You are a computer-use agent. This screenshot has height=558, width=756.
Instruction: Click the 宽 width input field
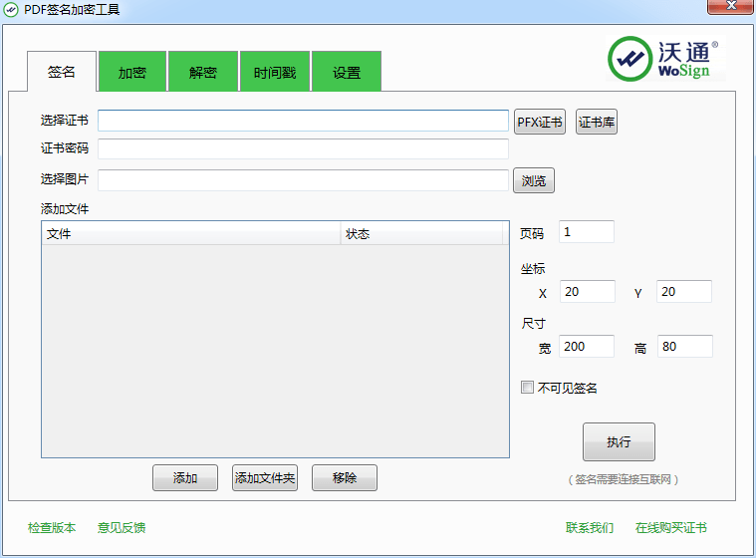[x=587, y=347]
